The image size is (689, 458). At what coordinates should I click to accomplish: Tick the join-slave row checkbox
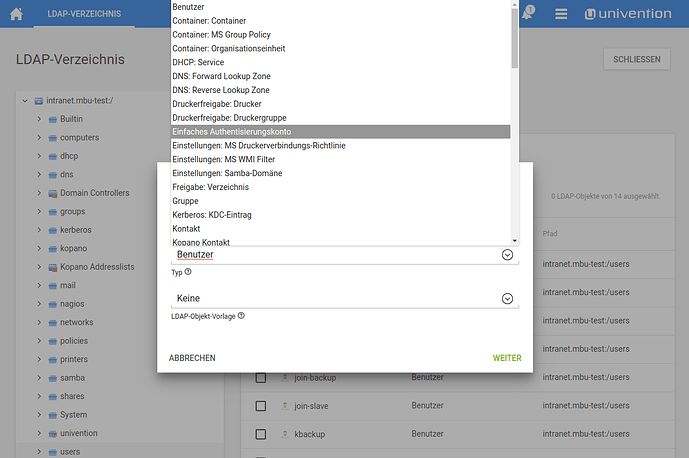(x=261, y=406)
